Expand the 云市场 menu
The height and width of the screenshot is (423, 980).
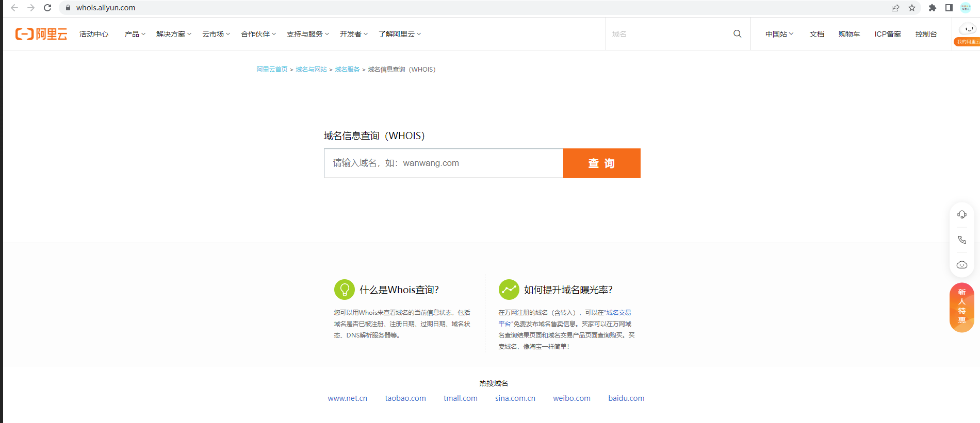pyautogui.click(x=216, y=34)
